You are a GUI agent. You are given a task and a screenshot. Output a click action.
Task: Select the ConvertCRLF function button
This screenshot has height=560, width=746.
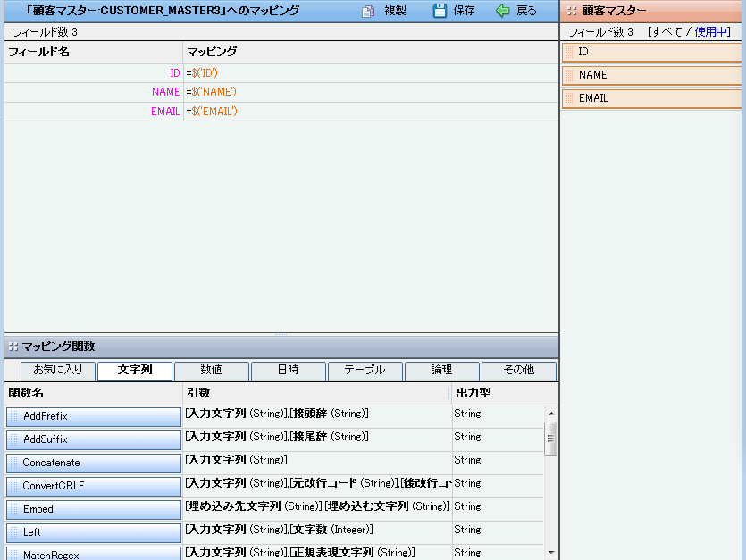pyautogui.click(x=94, y=486)
